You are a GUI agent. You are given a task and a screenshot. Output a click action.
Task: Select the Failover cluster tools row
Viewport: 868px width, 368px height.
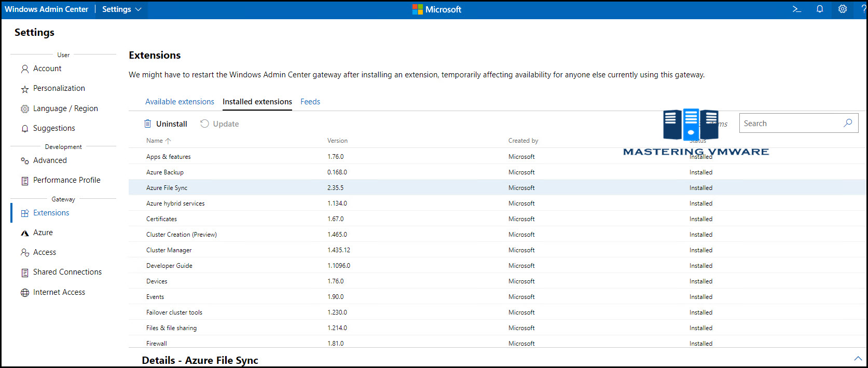[x=497, y=312]
